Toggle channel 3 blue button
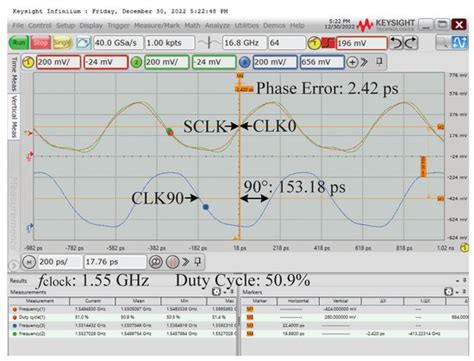 tap(245, 62)
